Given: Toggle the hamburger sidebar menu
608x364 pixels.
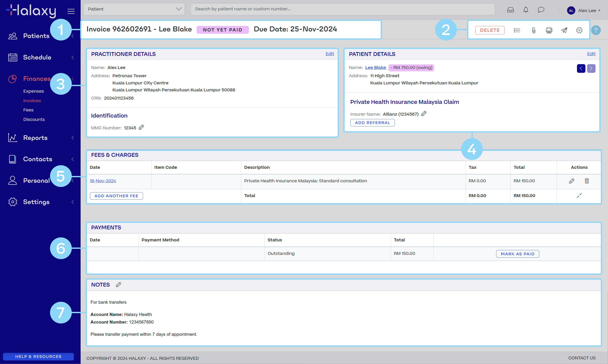Looking at the screenshot, I should (71, 11).
